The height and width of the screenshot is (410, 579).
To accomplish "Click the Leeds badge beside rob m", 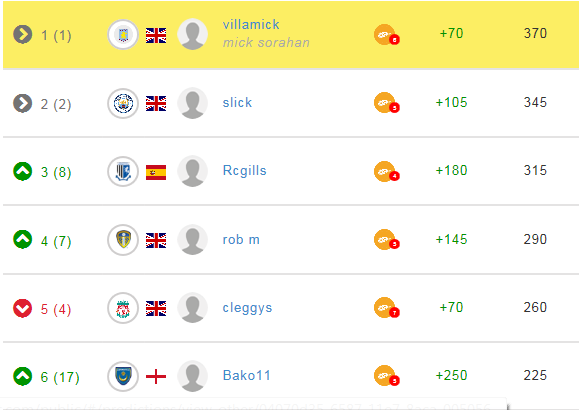I will point(123,240).
